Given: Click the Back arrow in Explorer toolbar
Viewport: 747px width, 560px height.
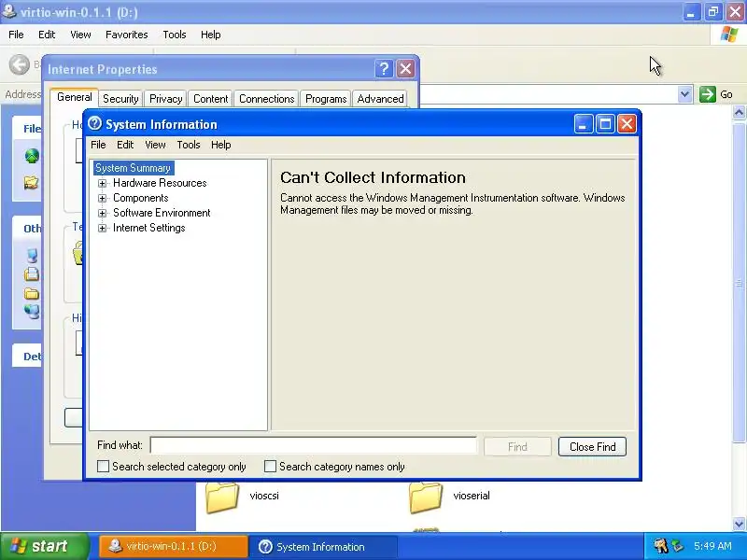Looking at the screenshot, I should point(20,64).
